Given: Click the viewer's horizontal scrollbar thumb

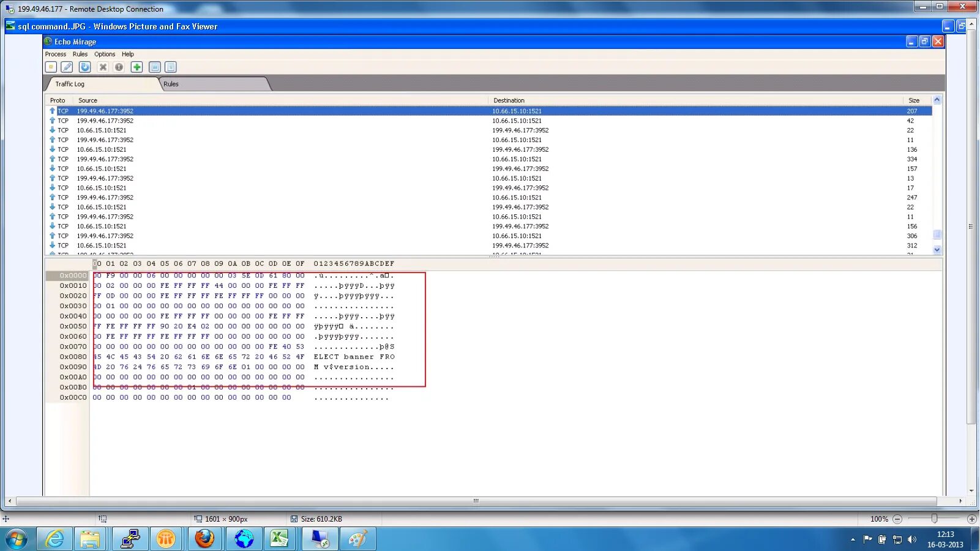Looking at the screenshot, I should coord(476,501).
